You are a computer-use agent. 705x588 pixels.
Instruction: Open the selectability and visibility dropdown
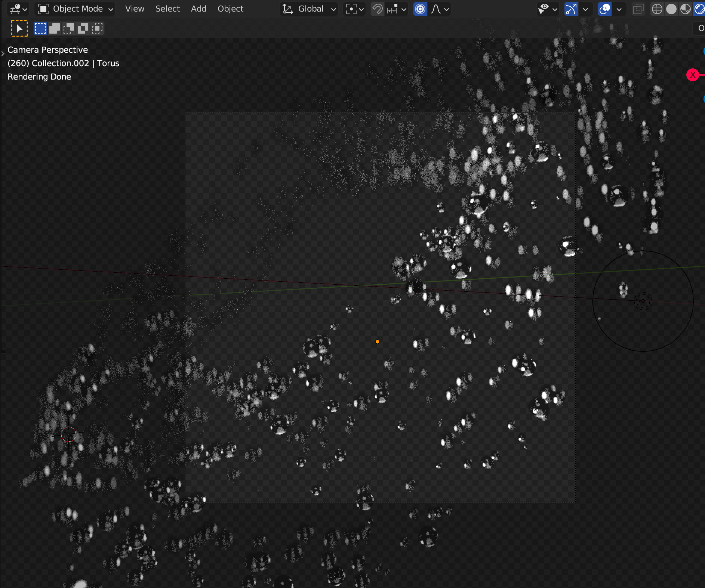[548, 9]
